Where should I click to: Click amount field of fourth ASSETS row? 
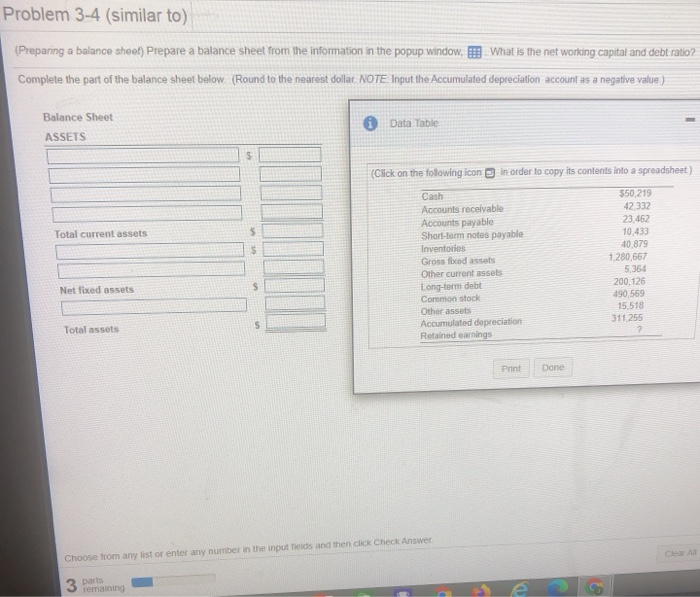coord(292,212)
